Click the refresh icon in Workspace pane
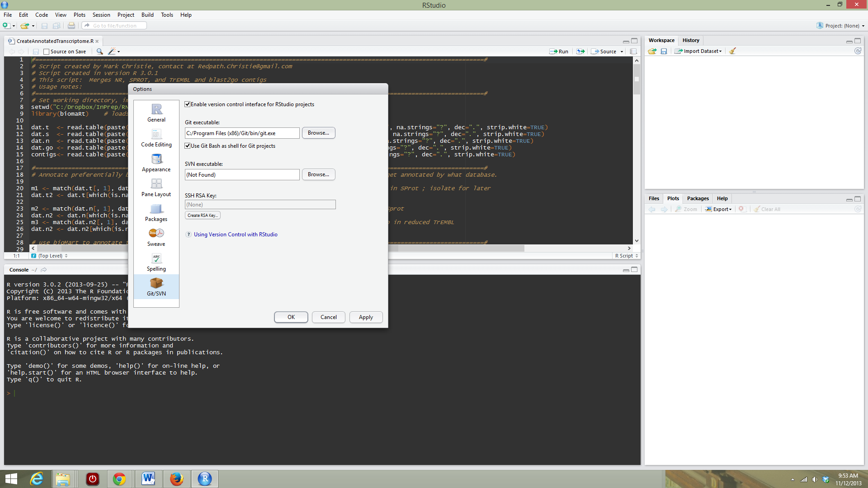The width and height of the screenshot is (868, 488). pyautogui.click(x=858, y=51)
